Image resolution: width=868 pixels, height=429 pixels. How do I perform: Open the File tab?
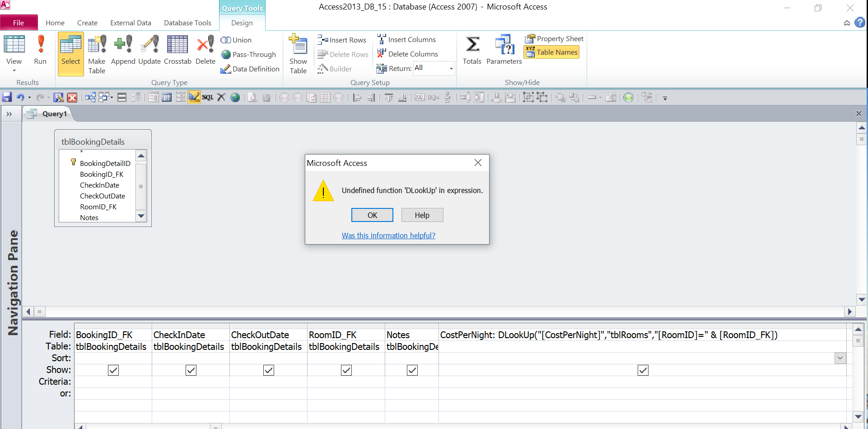19,23
